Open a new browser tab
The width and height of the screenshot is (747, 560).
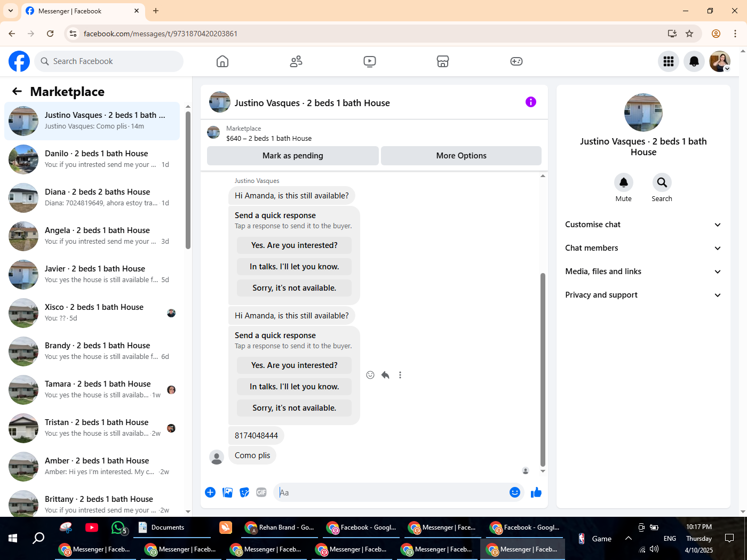[156, 11]
